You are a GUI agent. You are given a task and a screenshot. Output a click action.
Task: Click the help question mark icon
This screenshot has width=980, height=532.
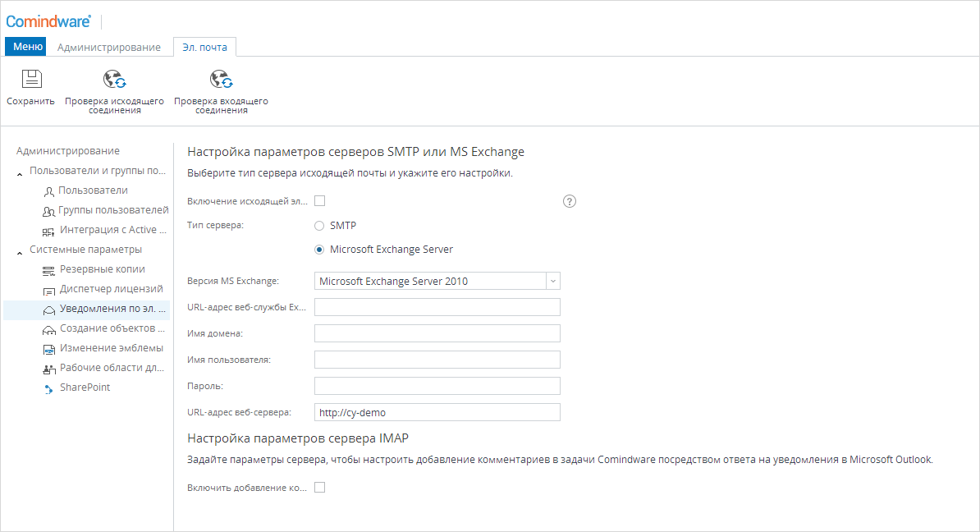570,201
